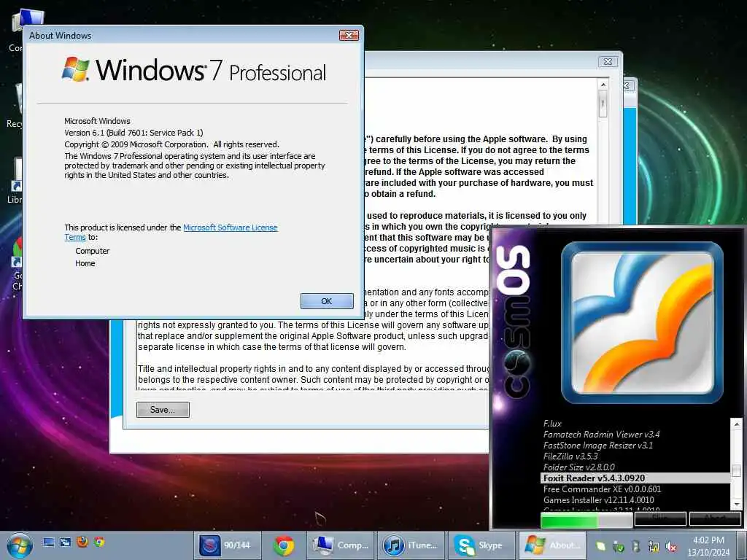Click the green installer progress bar
The width and height of the screenshot is (747, 560).
tap(587, 520)
